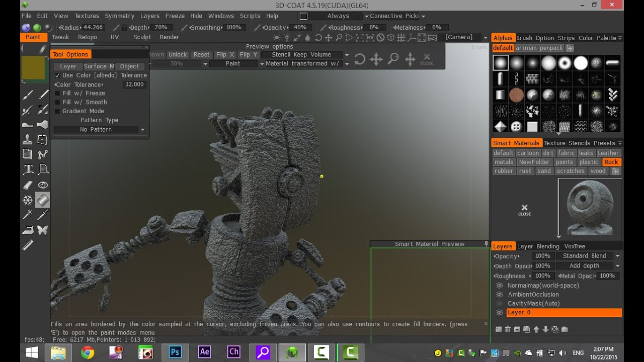The image size is (644, 362).
Task: Open the Connective Picki dropdown
Action: (x=397, y=16)
